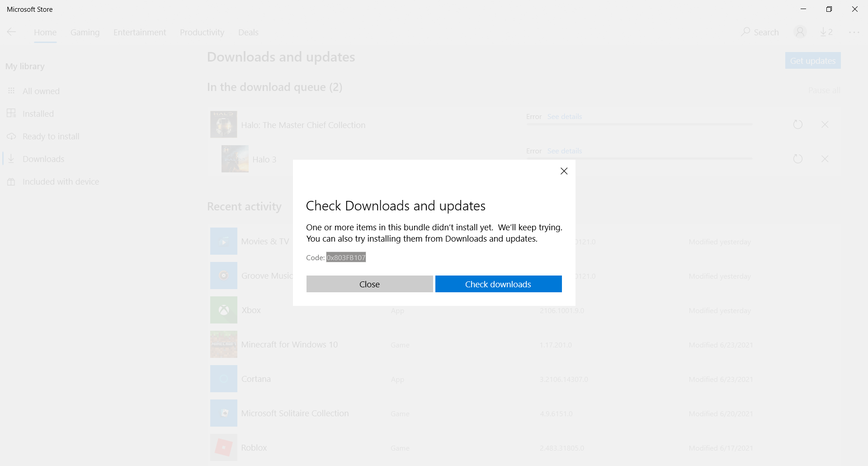Click the Downloads arrow icon in sidebar
Viewport: 868px width, 466px height.
pos(11,158)
